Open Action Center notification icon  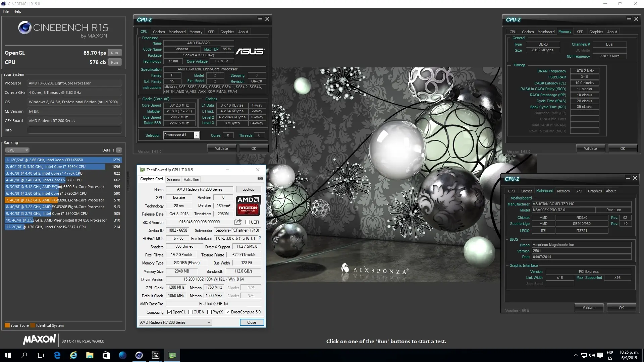tap(600, 355)
